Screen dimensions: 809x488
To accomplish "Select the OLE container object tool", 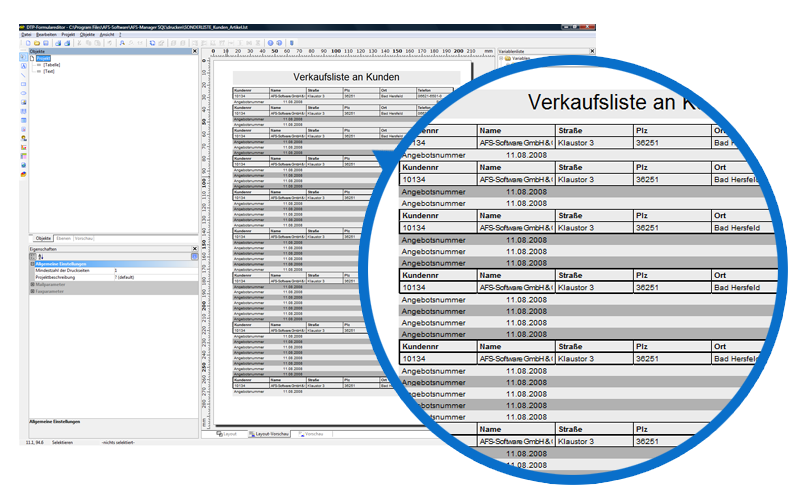I will 23,174.
